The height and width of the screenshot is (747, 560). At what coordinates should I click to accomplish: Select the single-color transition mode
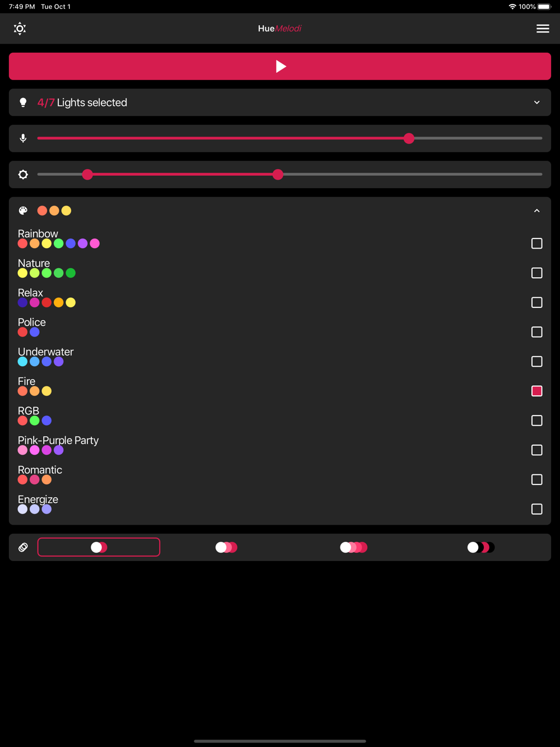coord(99,547)
